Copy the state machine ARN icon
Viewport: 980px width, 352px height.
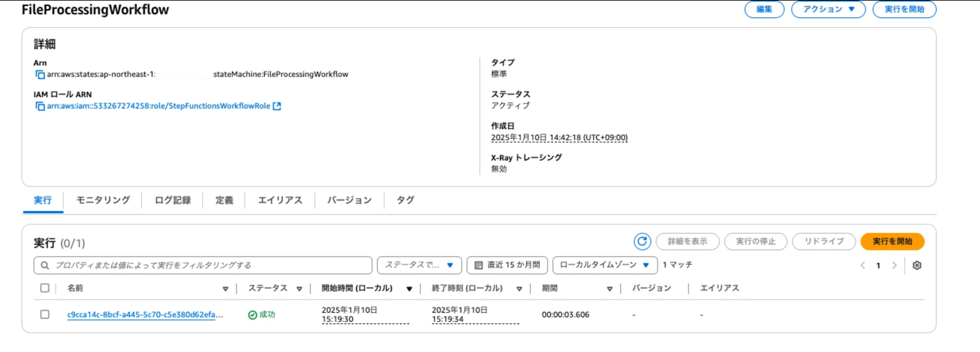pyautogui.click(x=40, y=75)
